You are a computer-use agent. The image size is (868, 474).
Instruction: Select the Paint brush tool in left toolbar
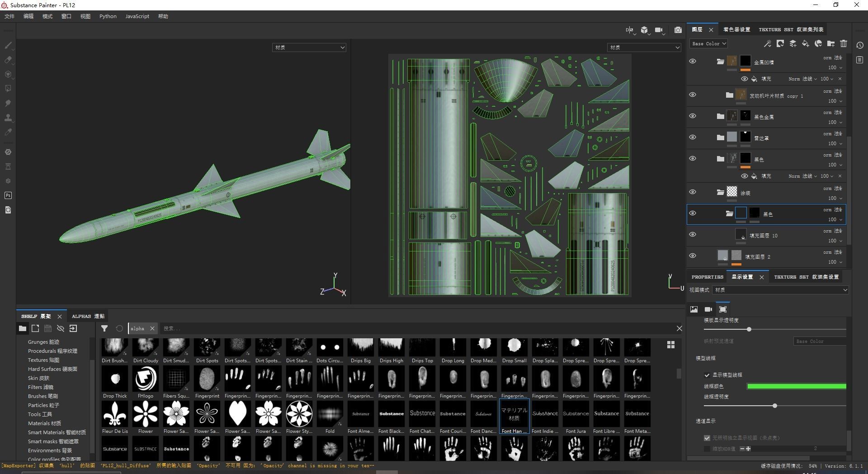8,45
